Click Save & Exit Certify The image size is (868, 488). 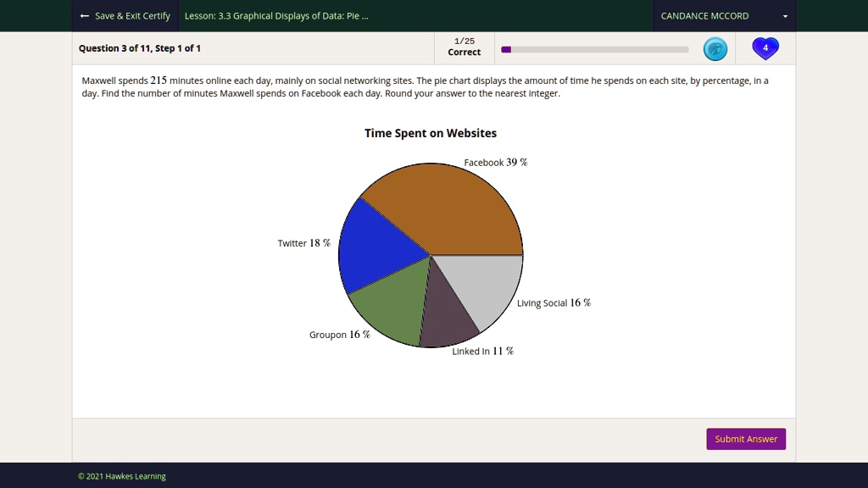point(125,15)
